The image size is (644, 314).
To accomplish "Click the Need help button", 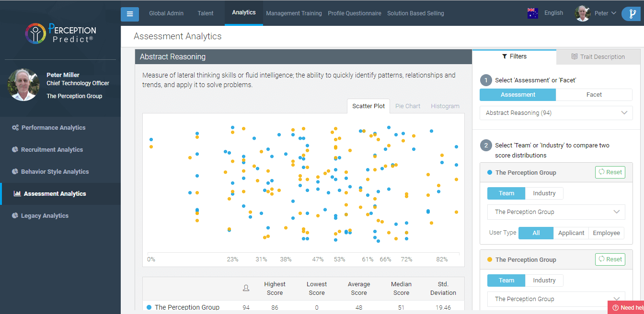I will (626, 308).
